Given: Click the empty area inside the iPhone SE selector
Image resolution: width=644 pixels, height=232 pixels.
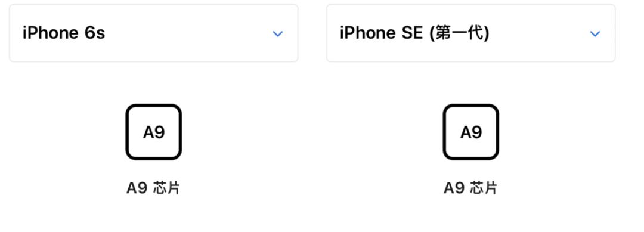Looking at the screenshot, I should click(x=539, y=33).
